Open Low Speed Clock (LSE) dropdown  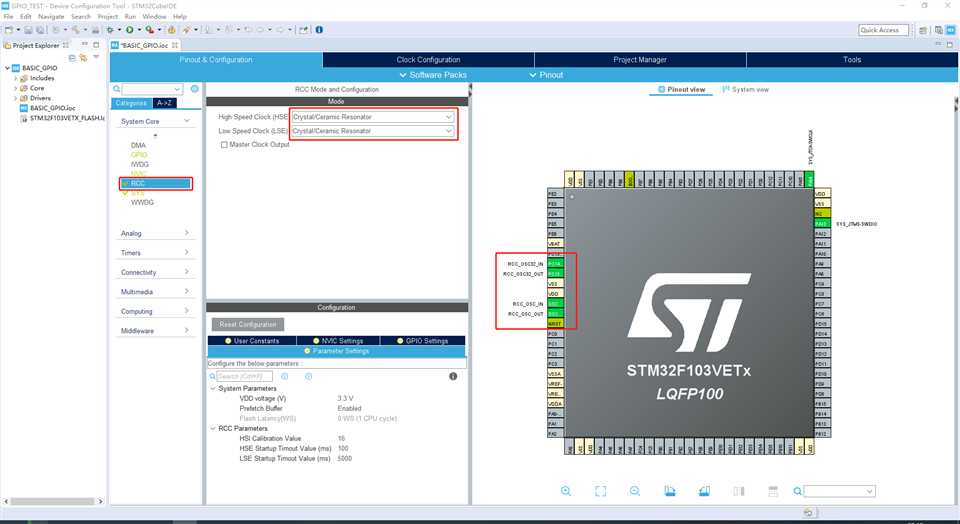[372, 131]
